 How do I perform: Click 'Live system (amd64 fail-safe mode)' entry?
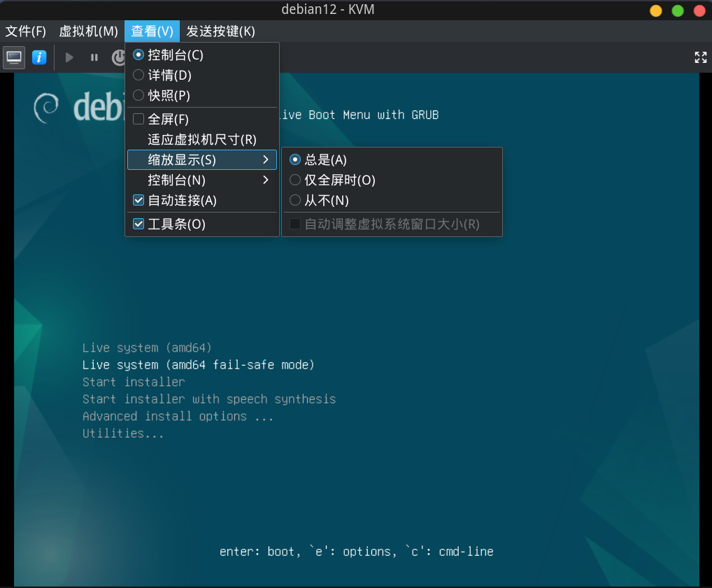pos(198,365)
